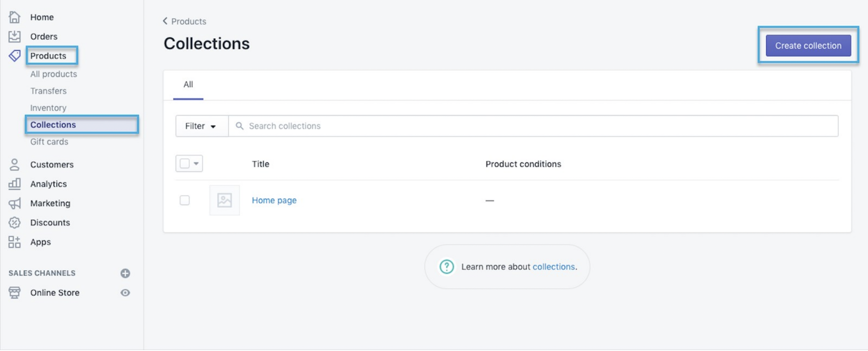868x351 pixels.
Task: Click the Analytics bar chart icon
Action: click(x=14, y=184)
